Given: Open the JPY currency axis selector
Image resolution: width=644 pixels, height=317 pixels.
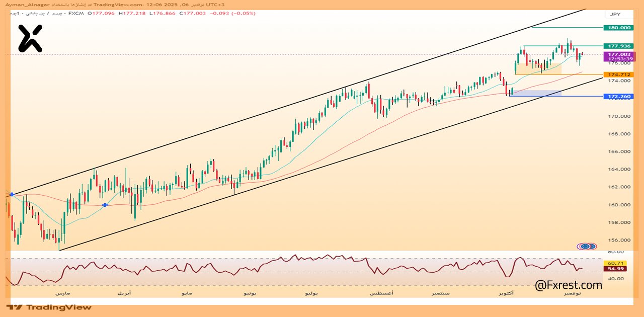Looking at the screenshot, I should tap(615, 14).
